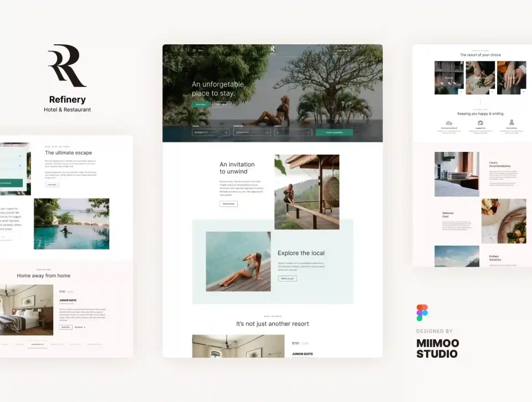Click the car airport pickup icon
The width and height of the screenshot is (532, 402).
pyautogui.click(x=449, y=123)
